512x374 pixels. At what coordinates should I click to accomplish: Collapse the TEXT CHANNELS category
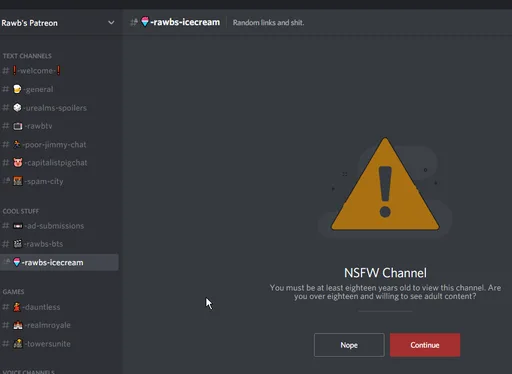pos(27,56)
